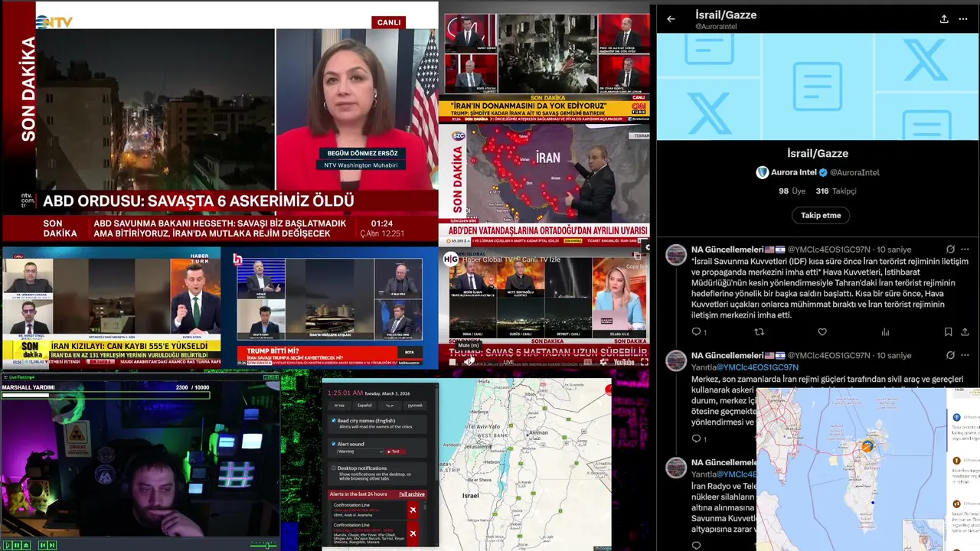This screenshot has width=980, height=551.
Task: View analytics of the IDF 'imha etti' tweet
Action: coord(885,332)
